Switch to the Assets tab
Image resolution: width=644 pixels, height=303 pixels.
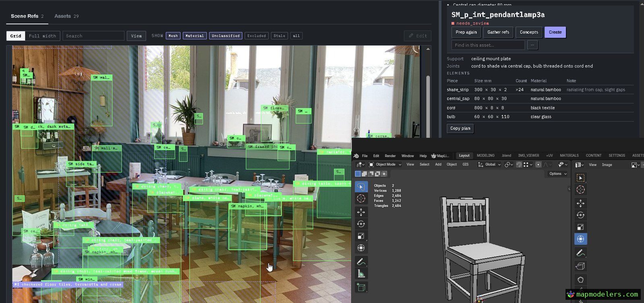pyautogui.click(x=66, y=16)
